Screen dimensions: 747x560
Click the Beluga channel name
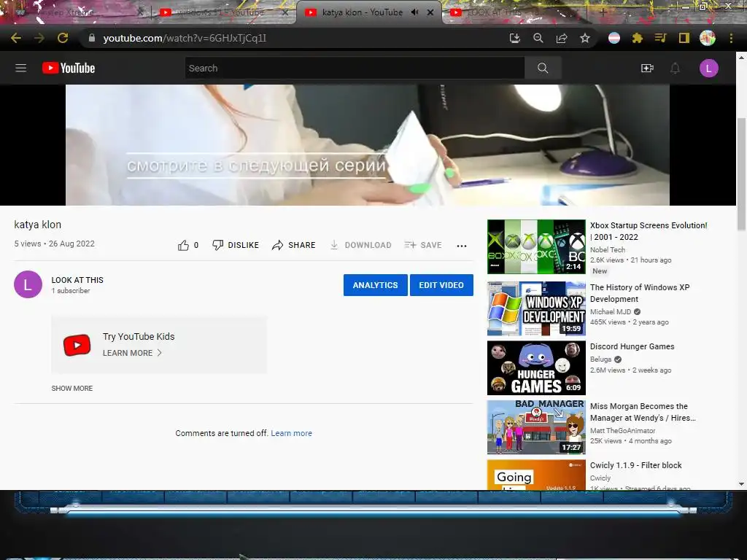point(600,359)
